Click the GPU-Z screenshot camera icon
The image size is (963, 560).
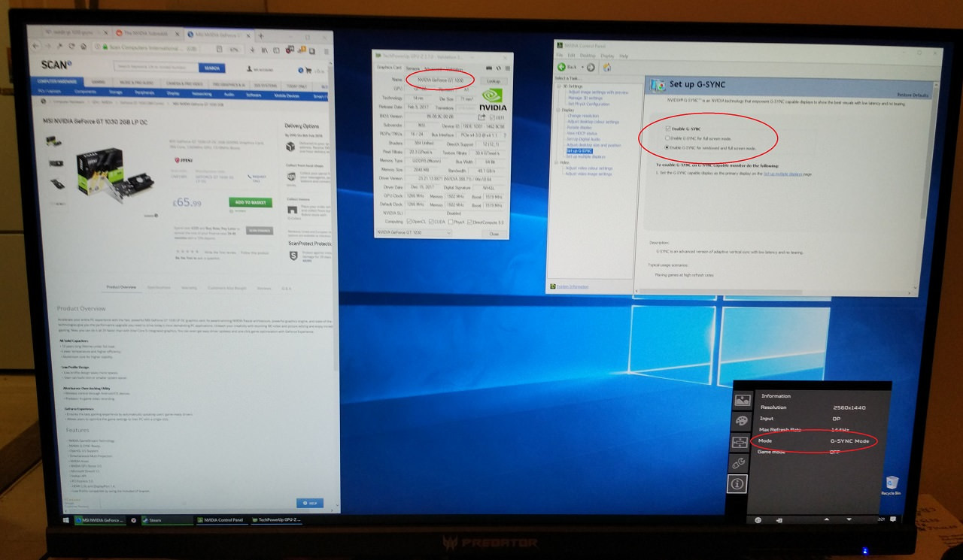point(489,68)
